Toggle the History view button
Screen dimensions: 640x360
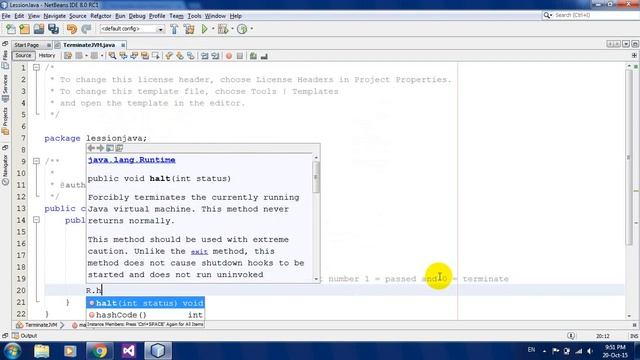47,56
